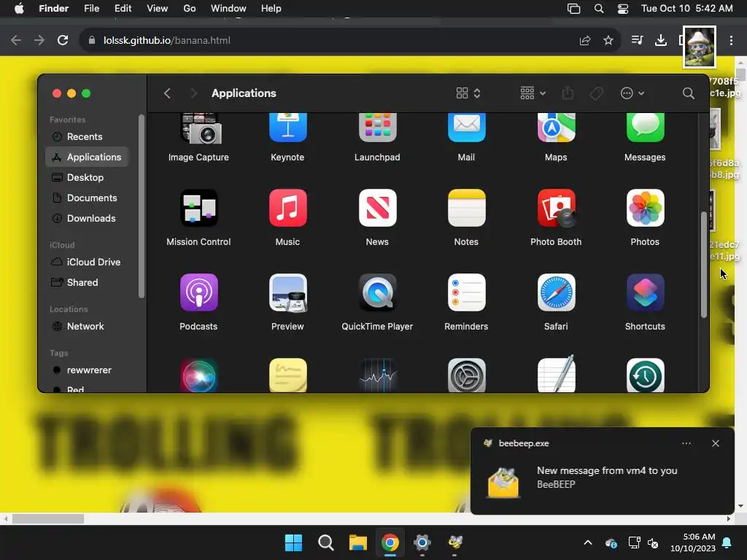
Task: Open the Window menu
Action: tap(228, 9)
